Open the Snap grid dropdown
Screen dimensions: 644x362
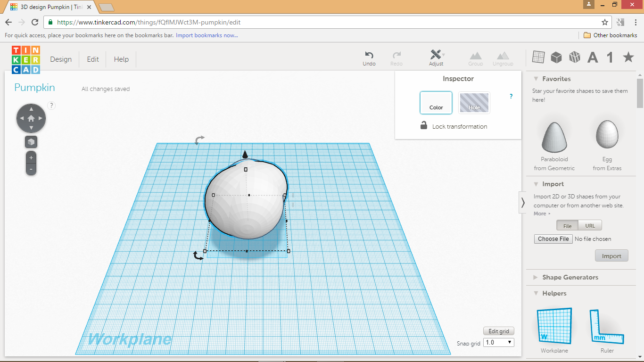(x=498, y=342)
